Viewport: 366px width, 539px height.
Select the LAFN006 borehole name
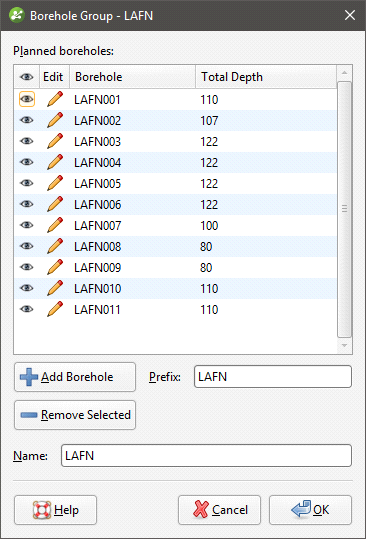click(98, 205)
